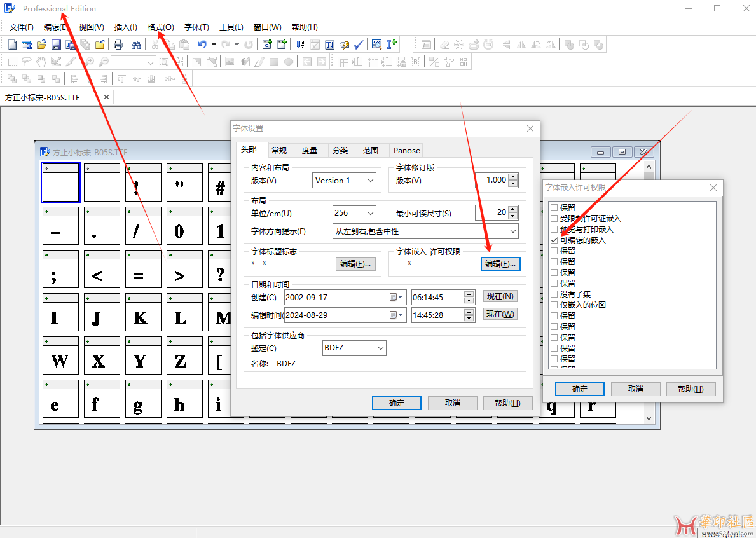Check the 没有子集 checkbox
Screen dimensions: 756x538
click(x=554, y=294)
